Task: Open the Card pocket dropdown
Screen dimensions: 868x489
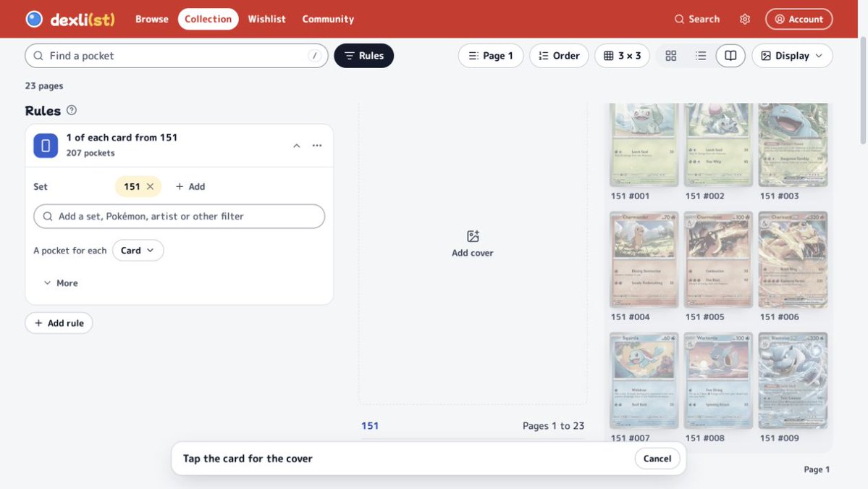Action: [x=138, y=251]
